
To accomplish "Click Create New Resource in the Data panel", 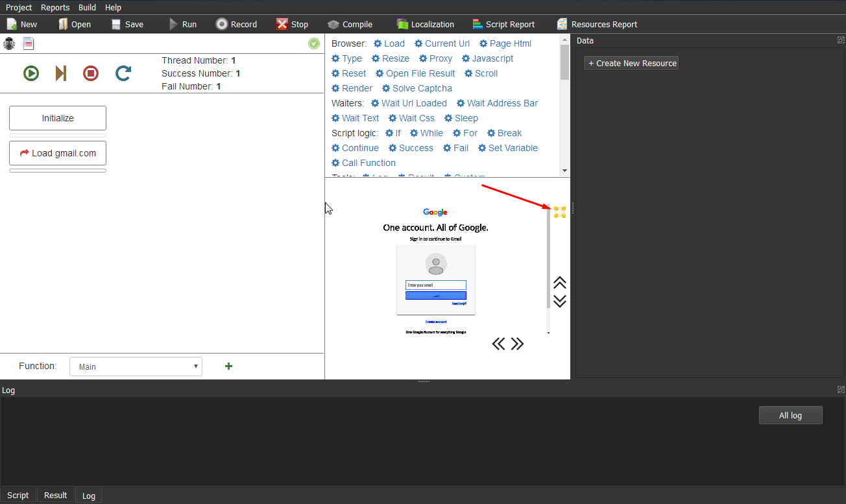I will 631,63.
